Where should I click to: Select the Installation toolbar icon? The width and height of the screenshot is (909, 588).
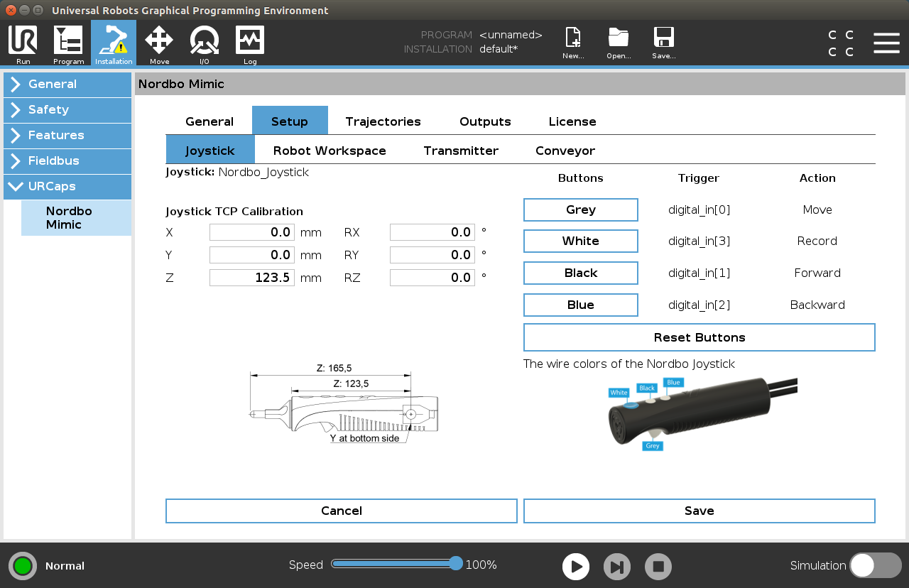114,44
